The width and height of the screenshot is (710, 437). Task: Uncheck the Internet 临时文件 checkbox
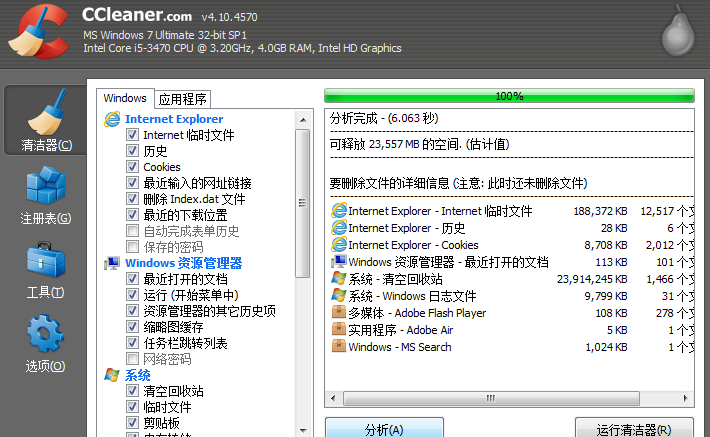coord(132,135)
